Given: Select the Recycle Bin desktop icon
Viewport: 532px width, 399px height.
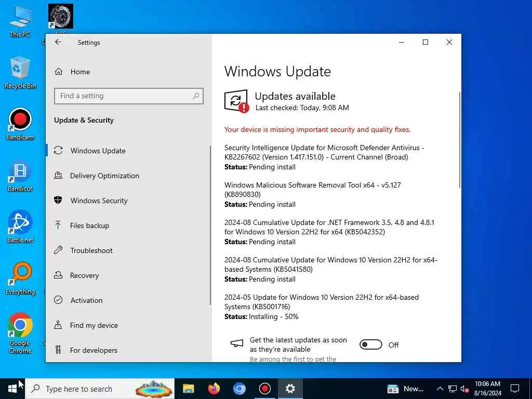Looking at the screenshot, I should pyautogui.click(x=20, y=73).
